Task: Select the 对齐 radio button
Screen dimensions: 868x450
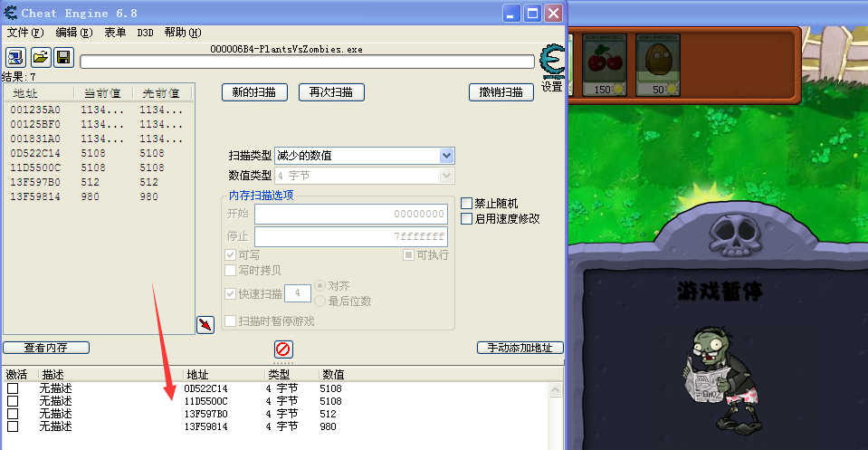Action: coord(320,285)
